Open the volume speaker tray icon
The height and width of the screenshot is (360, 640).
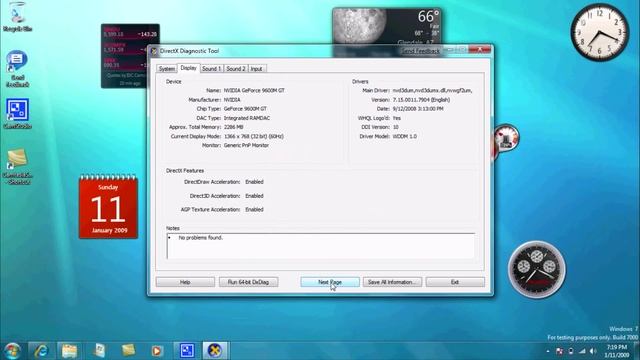[593, 351]
